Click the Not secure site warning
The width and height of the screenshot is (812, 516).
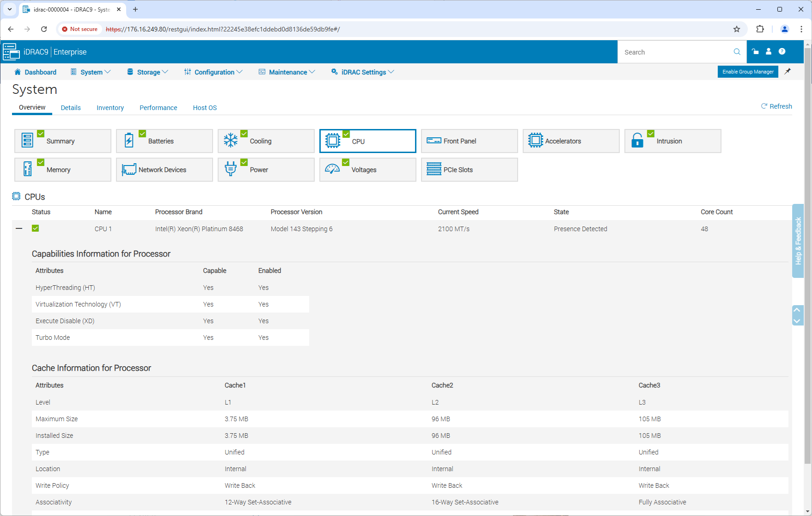[x=80, y=29]
